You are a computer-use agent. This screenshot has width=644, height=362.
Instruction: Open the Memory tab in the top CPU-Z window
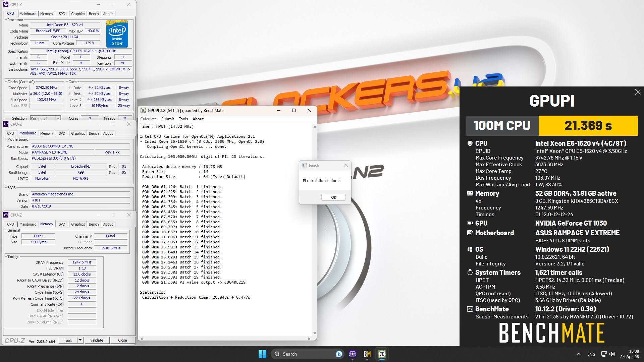[x=47, y=14]
